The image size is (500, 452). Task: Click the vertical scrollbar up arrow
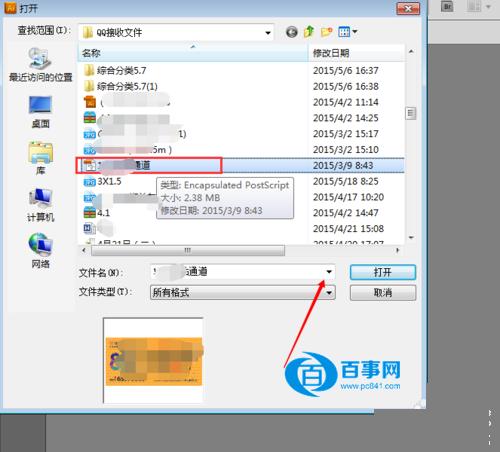coord(411,52)
